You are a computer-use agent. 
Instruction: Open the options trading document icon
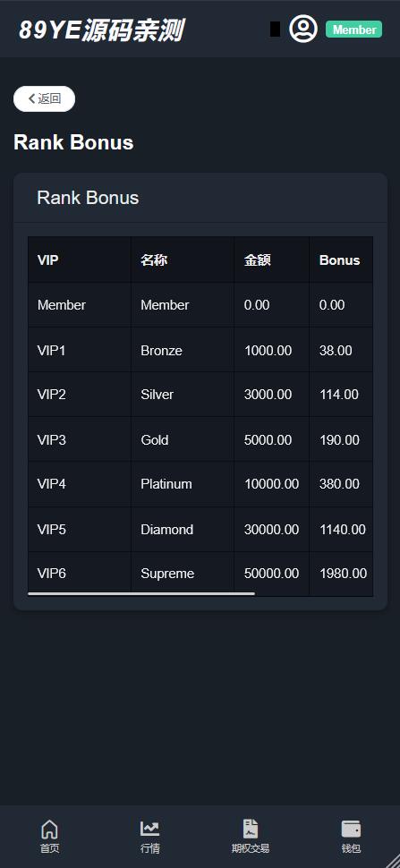tap(251, 829)
